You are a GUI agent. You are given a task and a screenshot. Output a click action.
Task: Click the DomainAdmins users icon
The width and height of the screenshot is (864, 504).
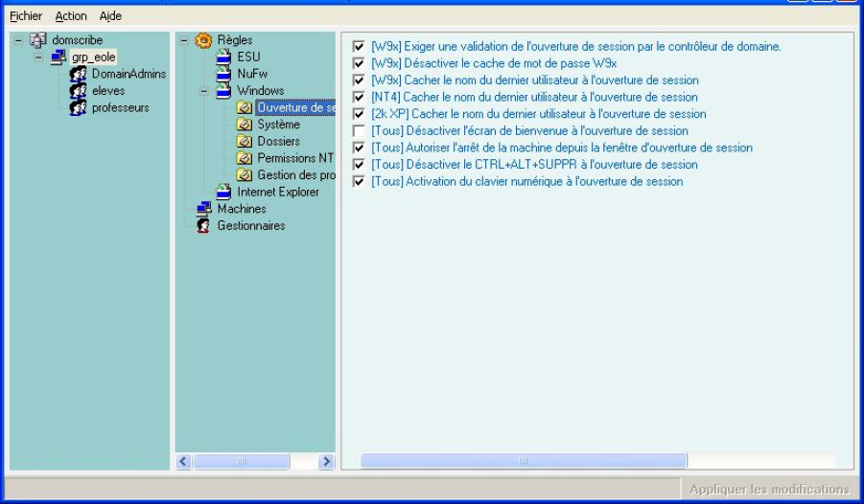[x=79, y=74]
